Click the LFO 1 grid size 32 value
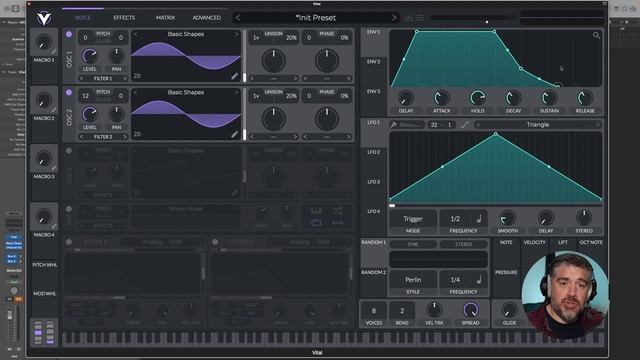The image size is (640, 360). click(x=434, y=125)
